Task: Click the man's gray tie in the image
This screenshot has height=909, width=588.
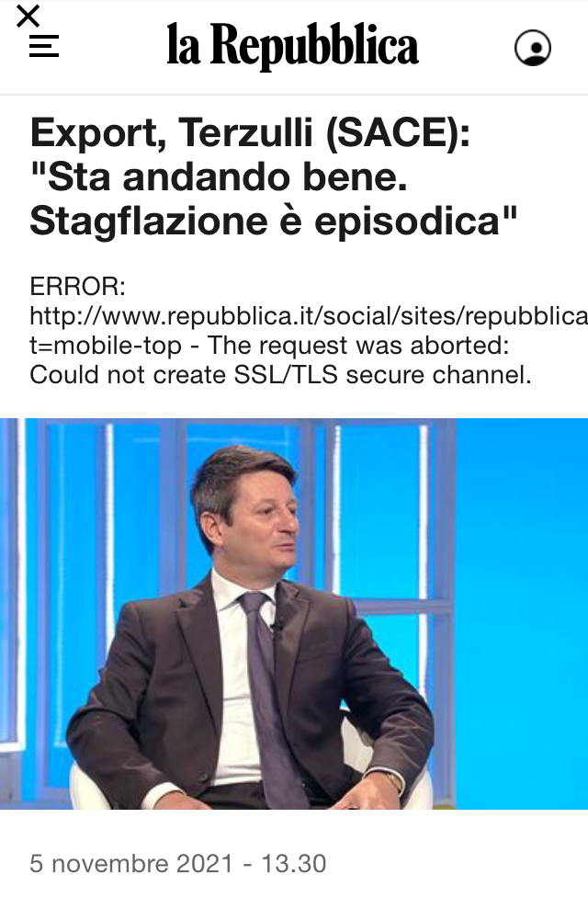Action: [272, 696]
